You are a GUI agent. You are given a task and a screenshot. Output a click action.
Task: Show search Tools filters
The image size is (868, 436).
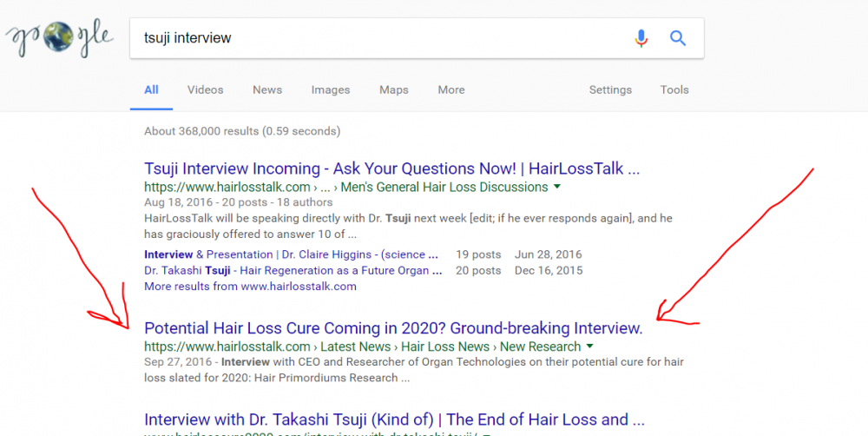click(x=674, y=89)
